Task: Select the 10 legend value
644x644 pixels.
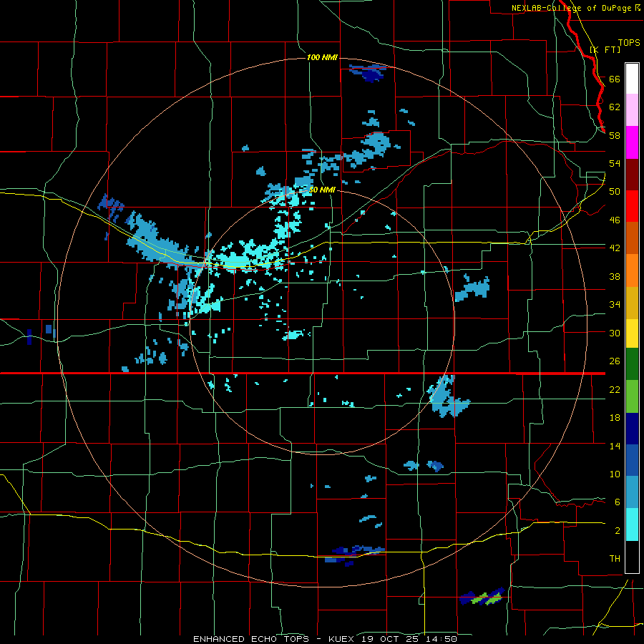Action: click(615, 474)
